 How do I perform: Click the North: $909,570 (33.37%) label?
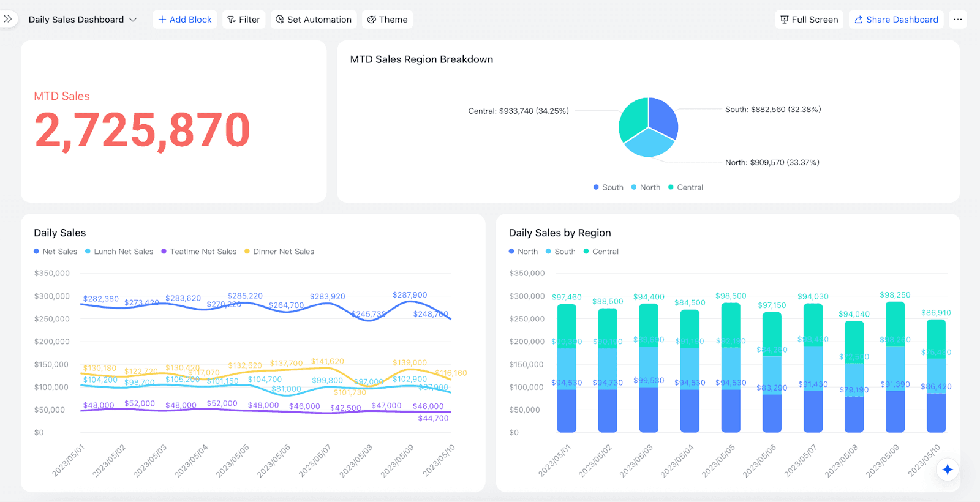point(772,162)
